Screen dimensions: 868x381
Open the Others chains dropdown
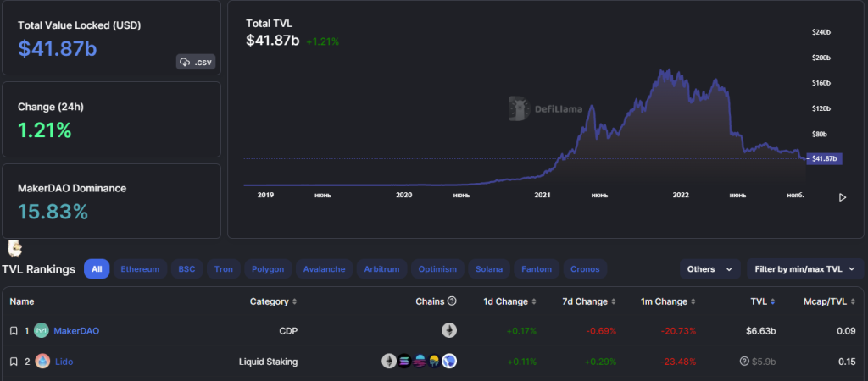pyautogui.click(x=710, y=269)
